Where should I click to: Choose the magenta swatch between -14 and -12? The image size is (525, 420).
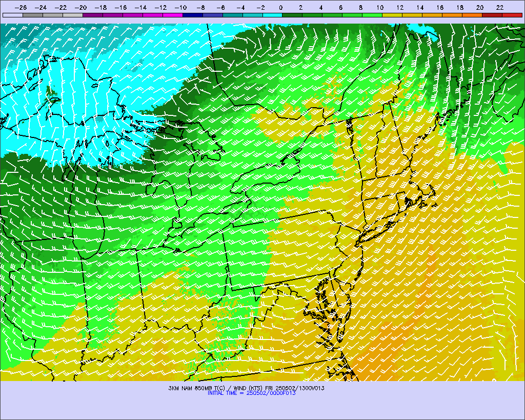(153, 15)
